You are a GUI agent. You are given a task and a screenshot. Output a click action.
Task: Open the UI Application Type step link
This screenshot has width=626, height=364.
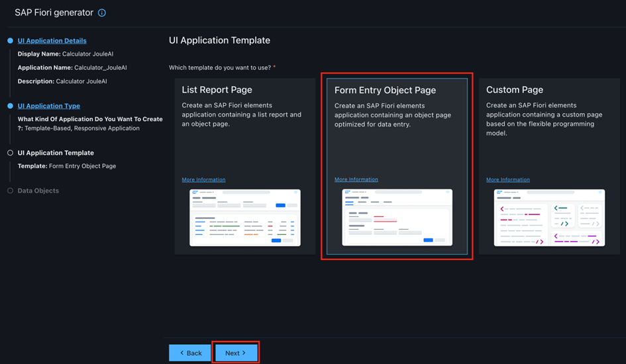(x=48, y=106)
